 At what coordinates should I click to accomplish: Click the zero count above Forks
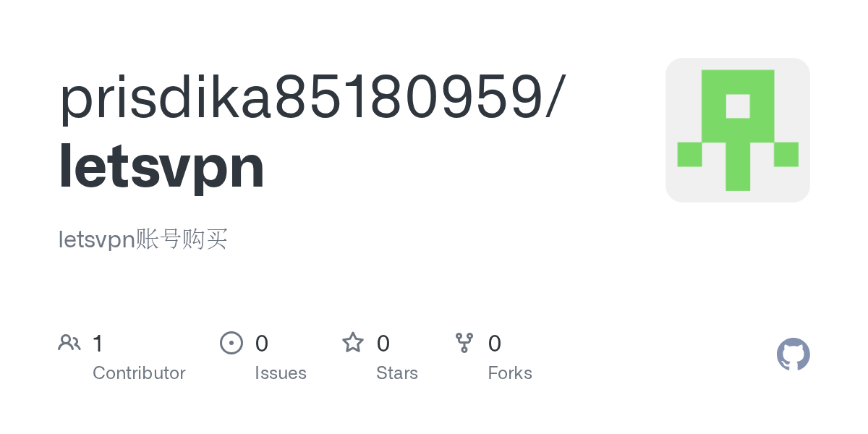(495, 344)
